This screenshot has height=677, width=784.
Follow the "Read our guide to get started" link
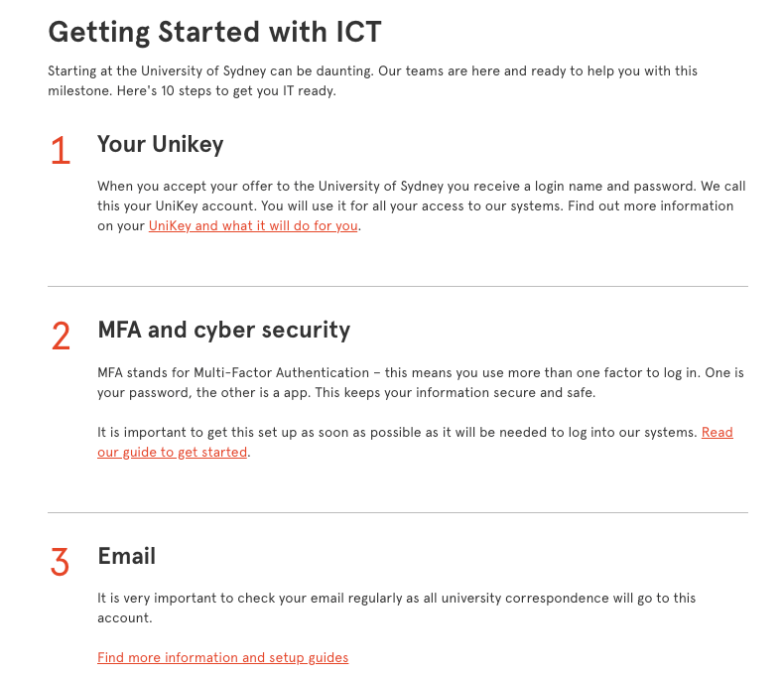point(172,453)
